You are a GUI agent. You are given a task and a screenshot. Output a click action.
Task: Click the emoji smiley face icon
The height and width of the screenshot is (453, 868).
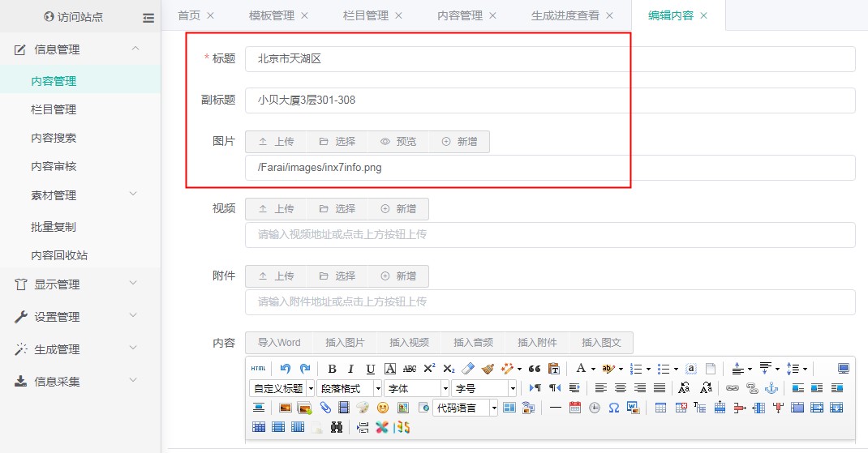point(383,408)
